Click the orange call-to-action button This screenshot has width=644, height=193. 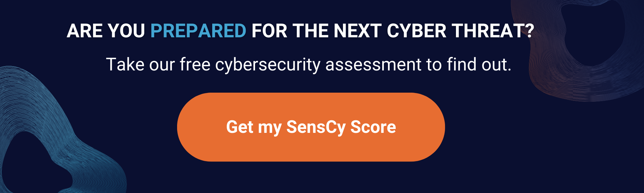pos(312,127)
